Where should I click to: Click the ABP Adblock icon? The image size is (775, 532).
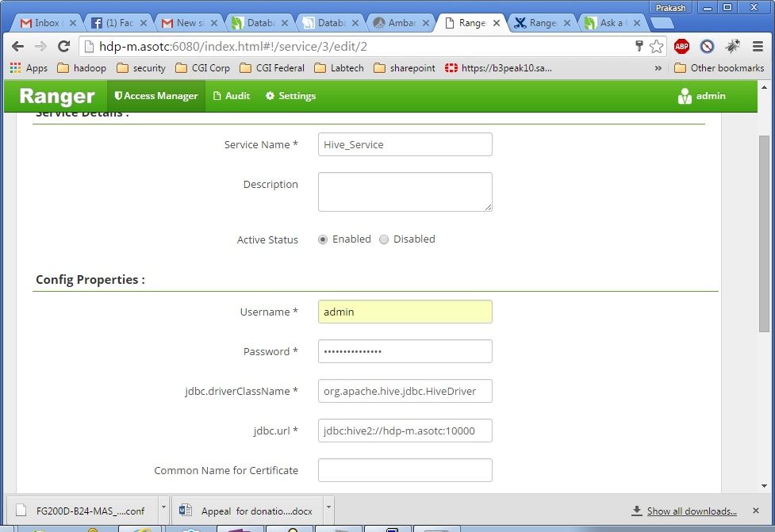pyautogui.click(x=682, y=46)
